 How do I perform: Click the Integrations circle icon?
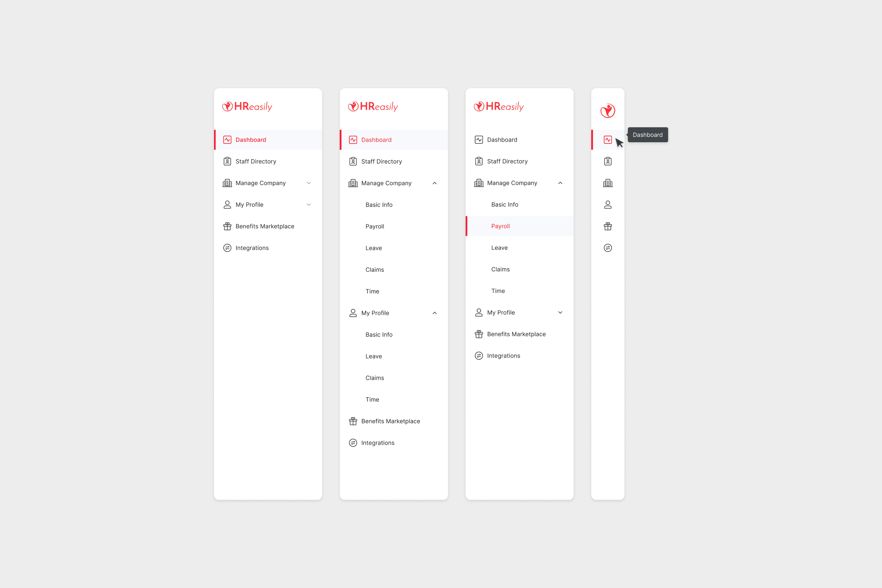coord(608,248)
